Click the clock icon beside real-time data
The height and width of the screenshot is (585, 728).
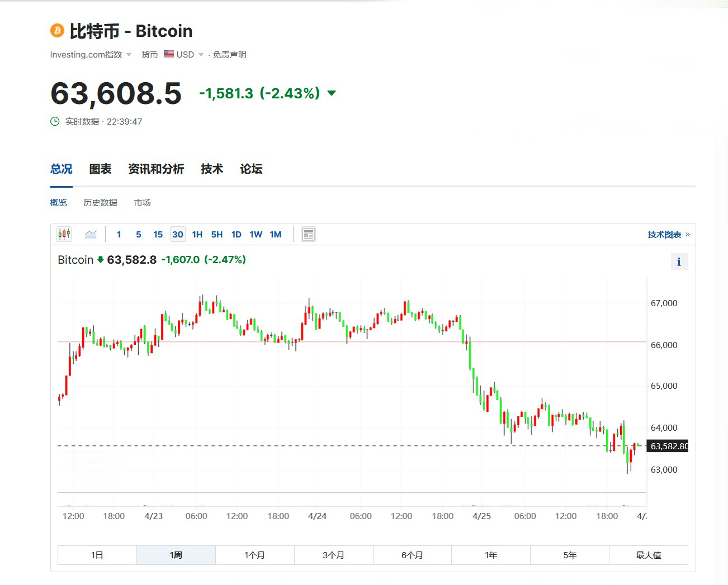tap(55, 121)
